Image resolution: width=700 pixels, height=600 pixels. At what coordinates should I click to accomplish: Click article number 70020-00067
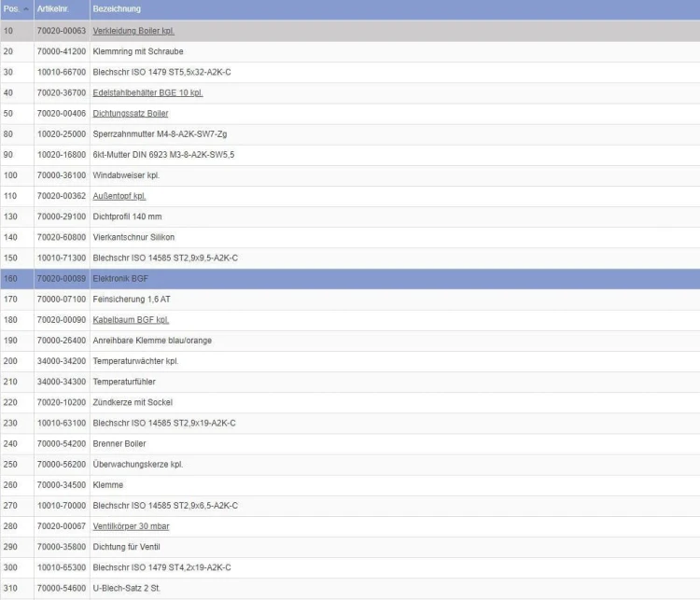[x=62, y=526]
